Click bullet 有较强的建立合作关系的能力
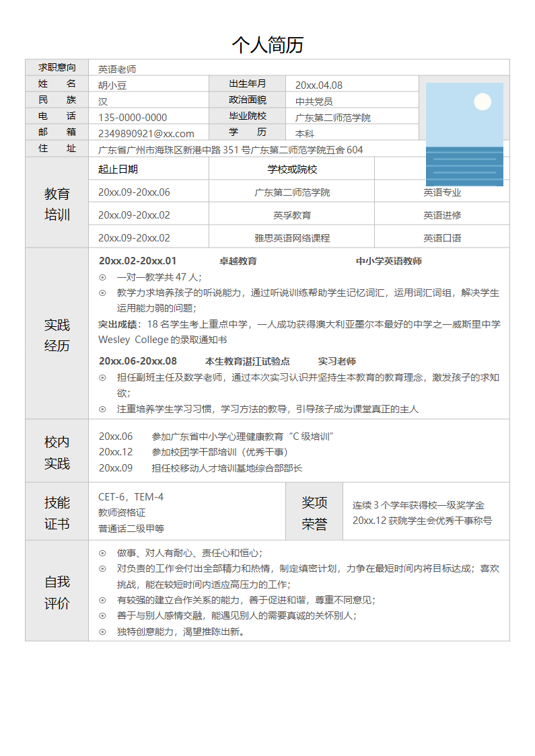535x756 pixels. pos(246,600)
